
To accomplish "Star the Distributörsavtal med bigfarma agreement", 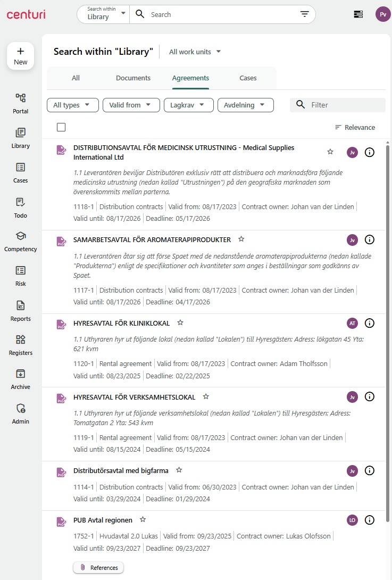I will click(x=179, y=470).
